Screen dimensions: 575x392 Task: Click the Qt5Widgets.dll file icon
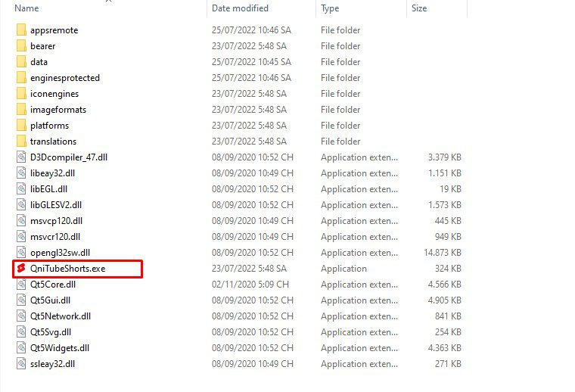point(21,347)
